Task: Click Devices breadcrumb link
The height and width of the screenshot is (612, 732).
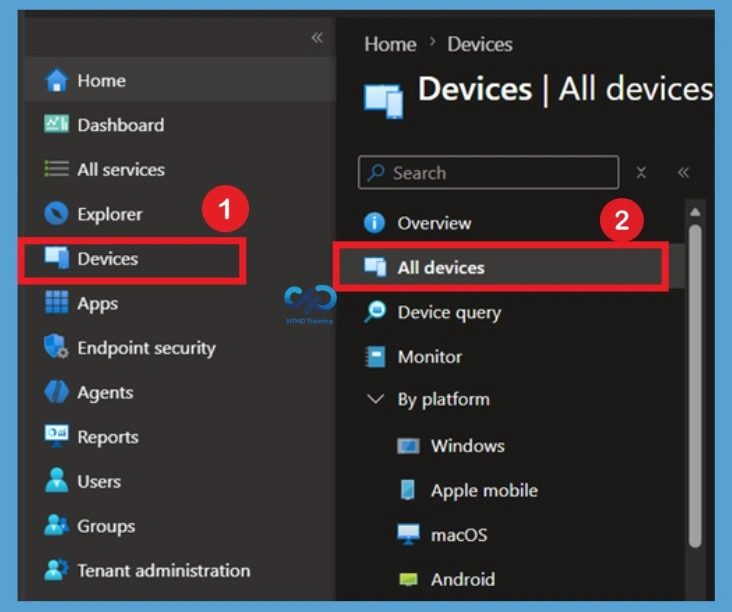Action: coord(480,44)
